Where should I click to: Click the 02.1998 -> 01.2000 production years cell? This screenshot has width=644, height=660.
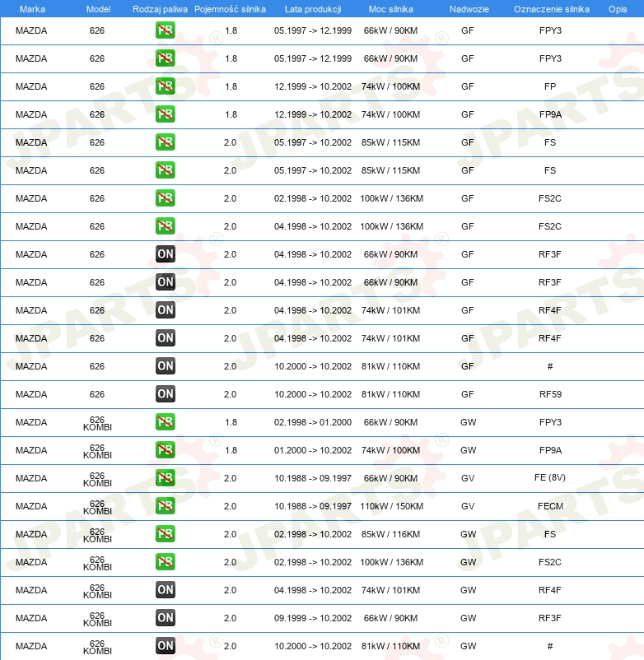click(x=313, y=422)
